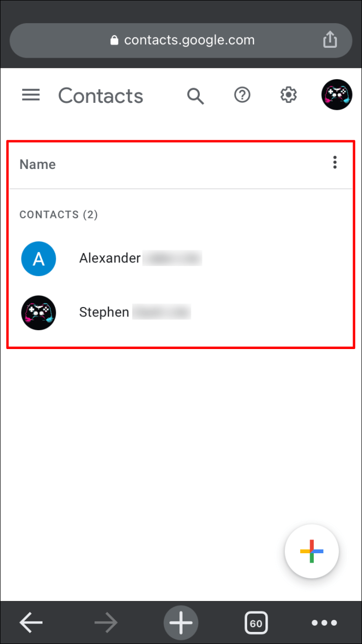Open a new tab with the plus button
The image size is (362, 644).
(x=181, y=623)
